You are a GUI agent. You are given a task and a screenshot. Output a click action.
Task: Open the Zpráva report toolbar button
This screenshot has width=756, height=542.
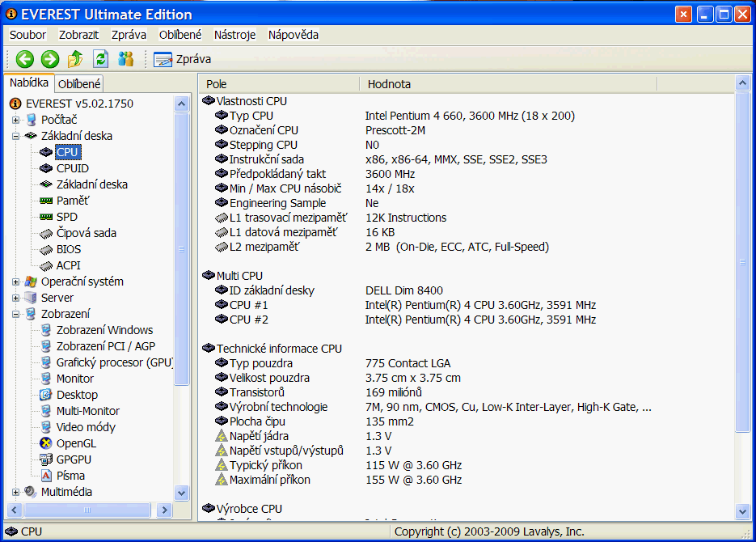182,59
